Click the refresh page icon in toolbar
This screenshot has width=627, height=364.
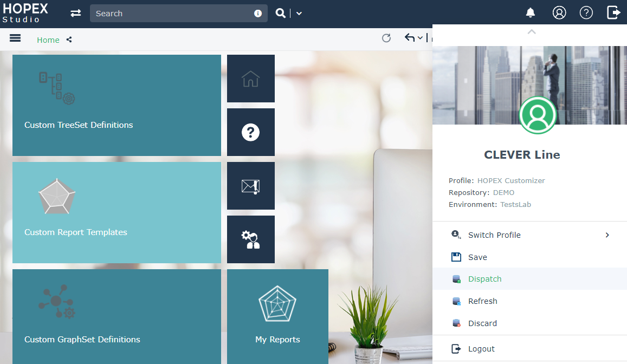pyautogui.click(x=386, y=38)
